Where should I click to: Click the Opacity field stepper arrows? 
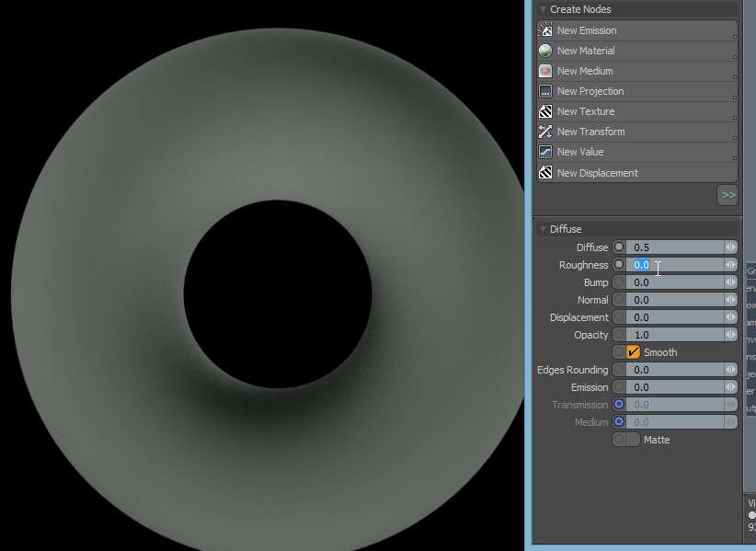tap(730, 334)
